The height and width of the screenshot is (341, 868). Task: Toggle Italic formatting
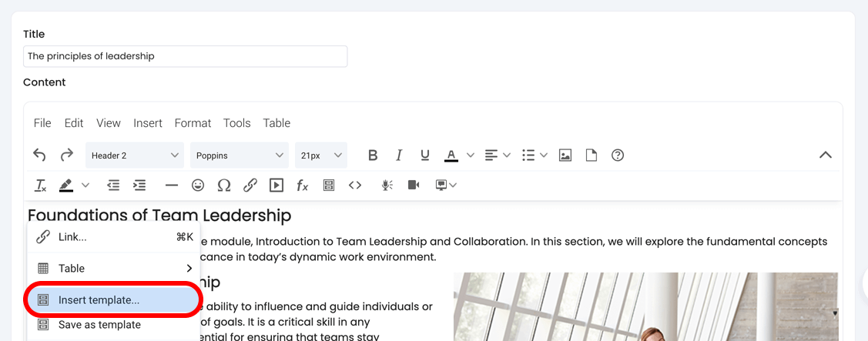click(399, 155)
